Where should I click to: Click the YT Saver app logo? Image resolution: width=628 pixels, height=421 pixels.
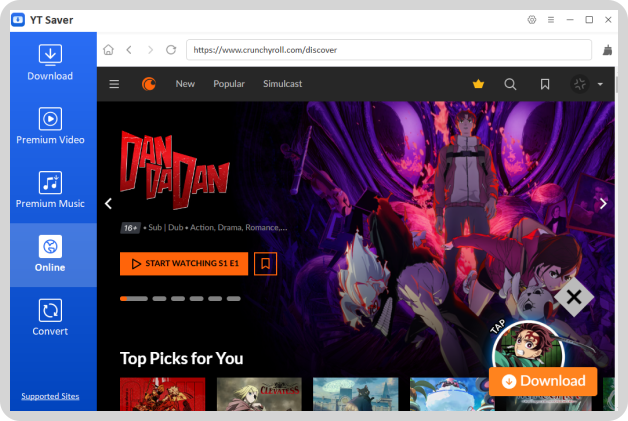click(x=18, y=20)
